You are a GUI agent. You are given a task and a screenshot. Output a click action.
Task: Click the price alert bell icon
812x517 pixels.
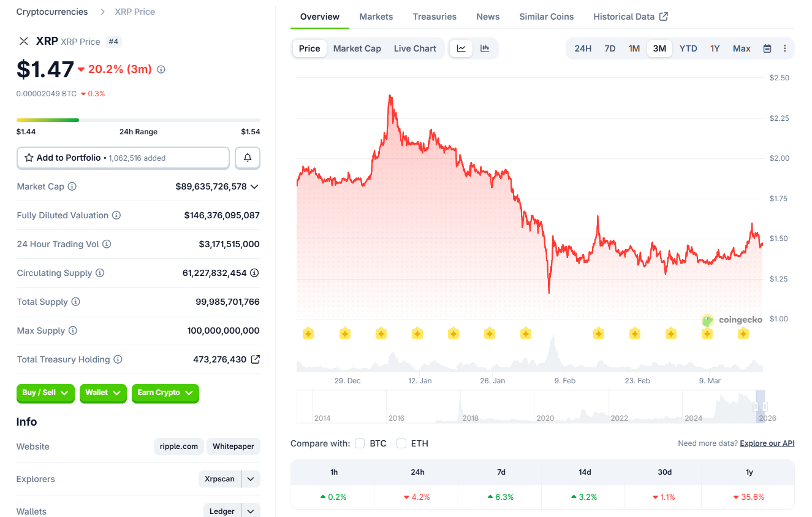pos(248,158)
